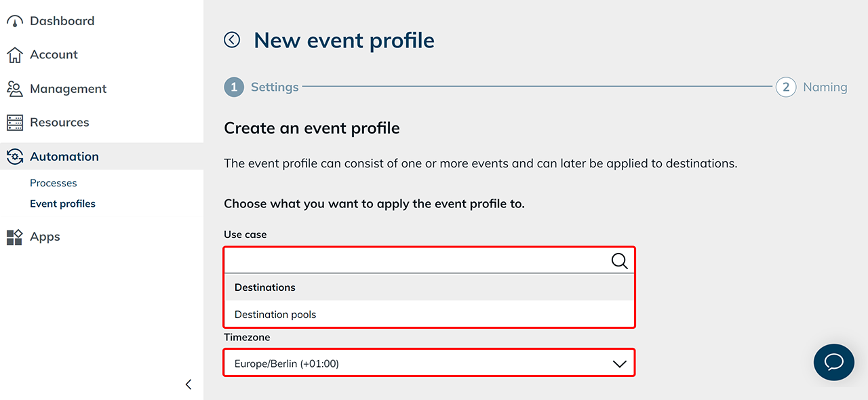Click the Automation gear cycle icon
The image size is (868, 400).
click(14, 157)
